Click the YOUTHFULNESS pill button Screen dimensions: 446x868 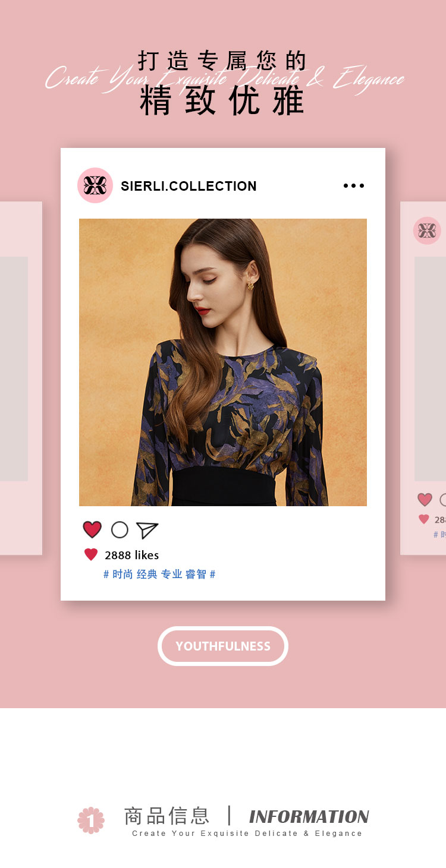[x=223, y=646]
